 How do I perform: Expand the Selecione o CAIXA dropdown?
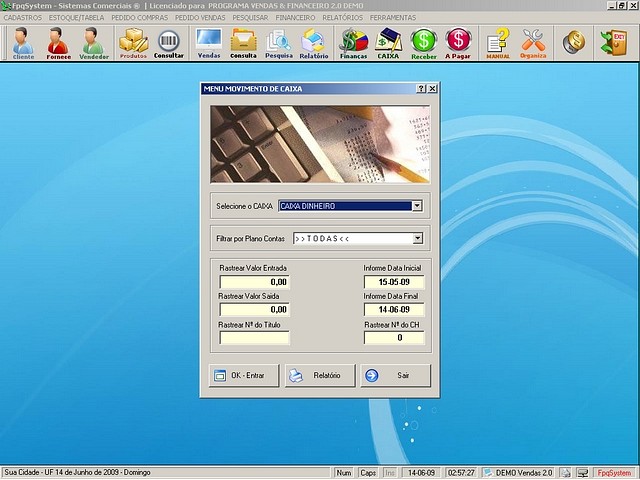(x=417, y=206)
